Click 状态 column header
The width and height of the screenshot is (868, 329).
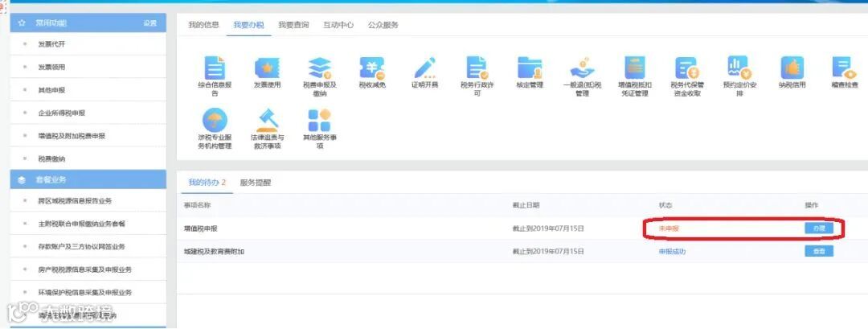(665, 205)
